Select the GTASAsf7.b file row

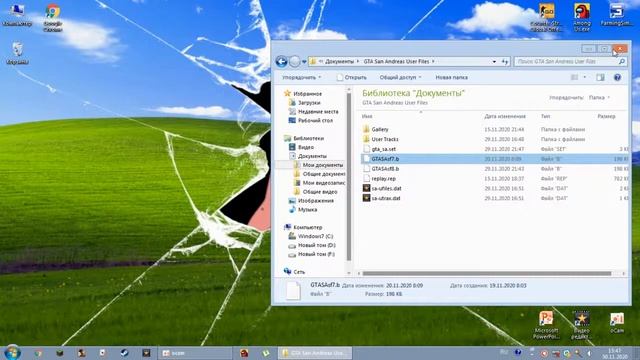point(495,159)
